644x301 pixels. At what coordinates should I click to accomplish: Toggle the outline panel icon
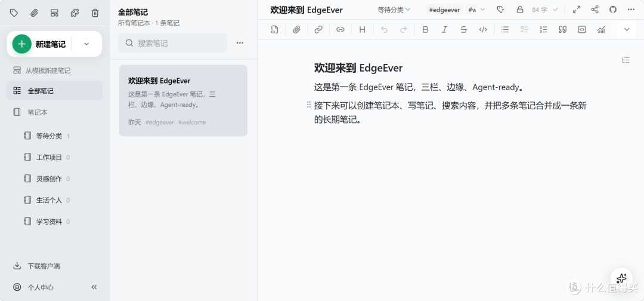[626, 60]
